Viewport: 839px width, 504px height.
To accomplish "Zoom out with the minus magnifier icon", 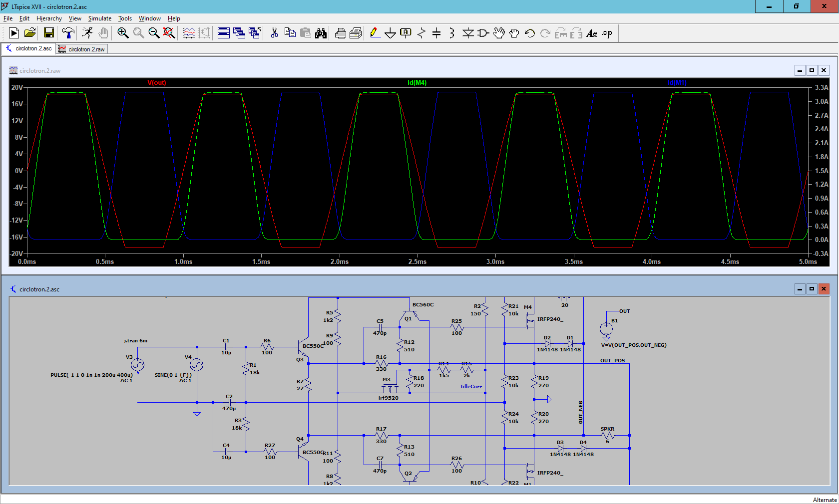I will click(154, 33).
